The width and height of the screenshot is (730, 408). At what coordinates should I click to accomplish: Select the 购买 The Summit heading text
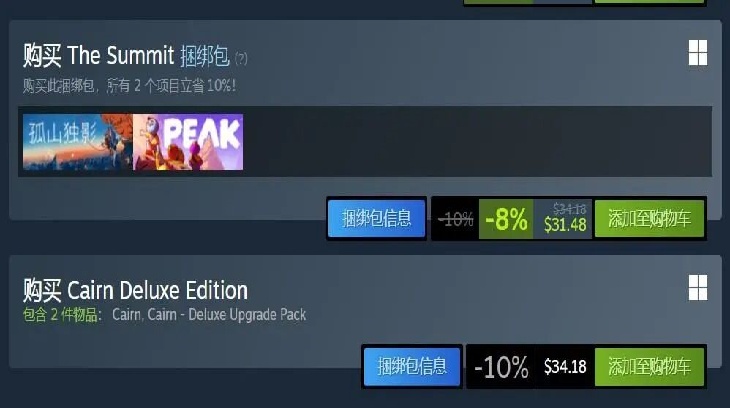[x=98, y=56]
